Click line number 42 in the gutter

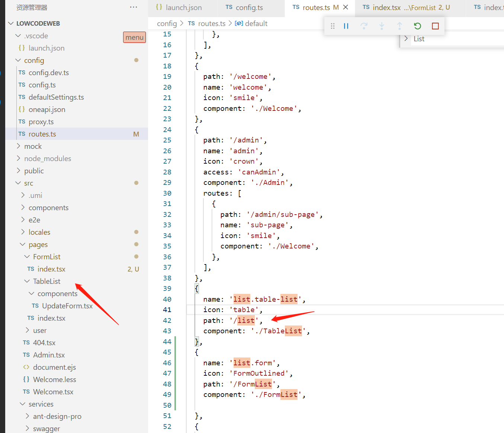tap(167, 320)
